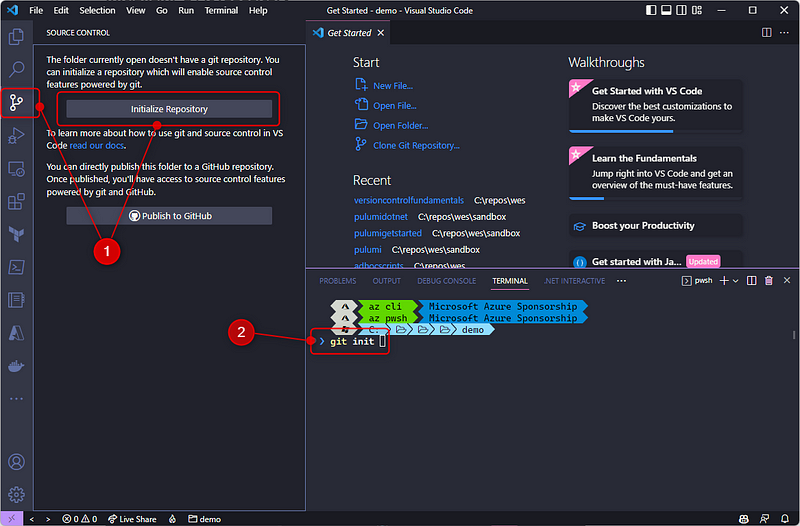The height and width of the screenshot is (526, 800).
Task: Kill terminal with the trash icon
Action: click(769, 281)
